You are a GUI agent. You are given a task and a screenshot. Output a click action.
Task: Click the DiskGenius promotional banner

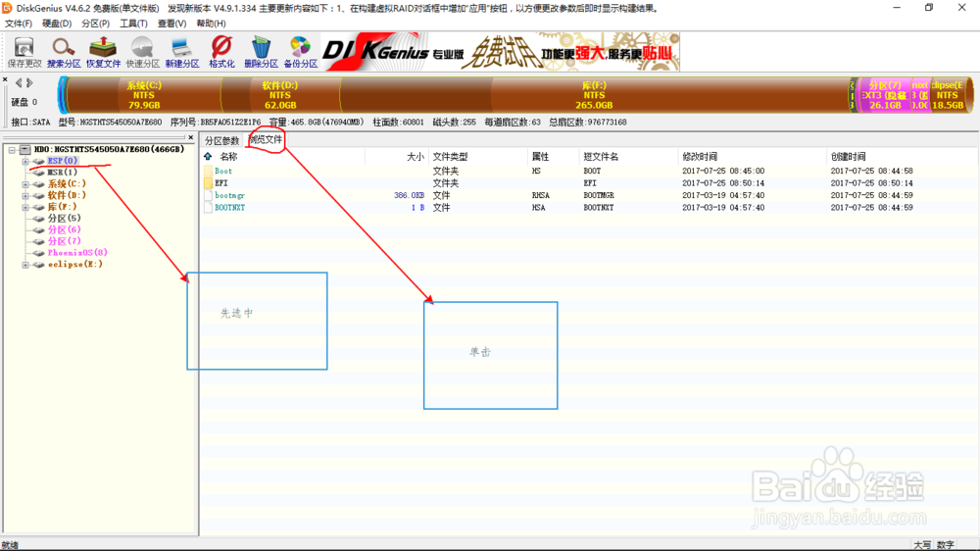[501, 52]
